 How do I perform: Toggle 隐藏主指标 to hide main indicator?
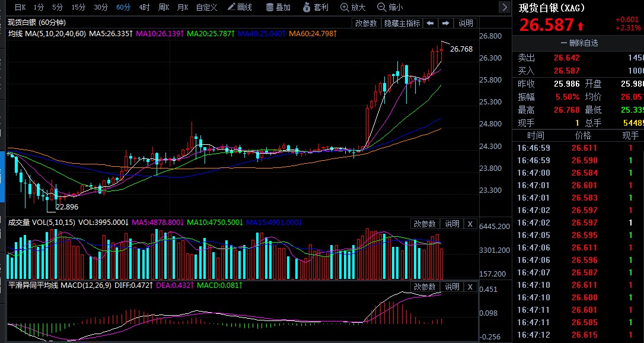[x=402, y=23]
